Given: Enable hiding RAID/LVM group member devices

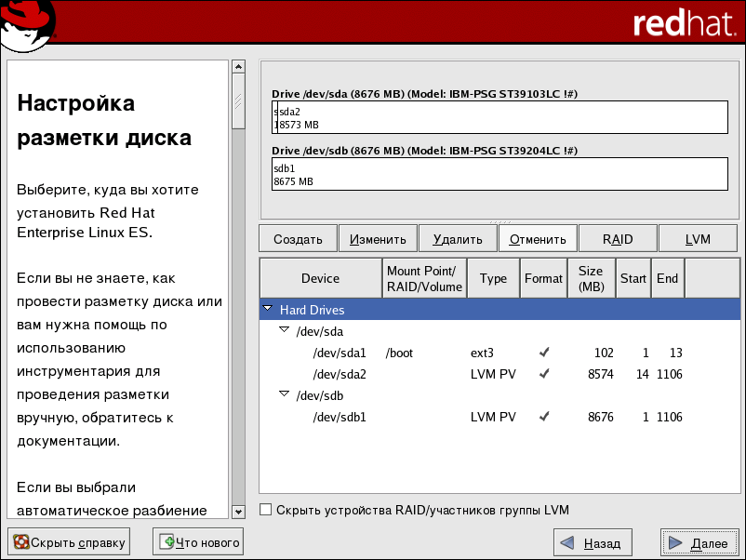Looking at the screenshot, I should coord(266,510).
